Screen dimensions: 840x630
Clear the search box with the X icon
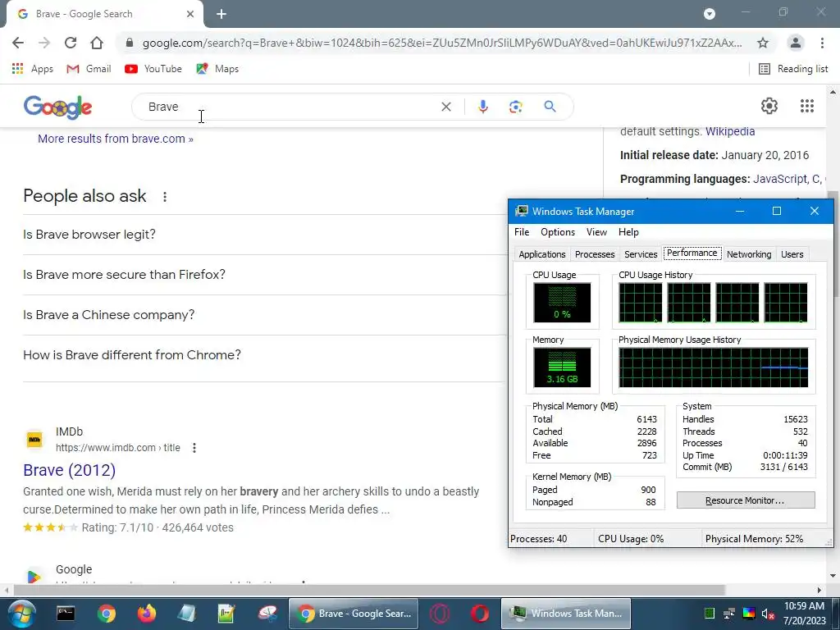tap(445, 107)
